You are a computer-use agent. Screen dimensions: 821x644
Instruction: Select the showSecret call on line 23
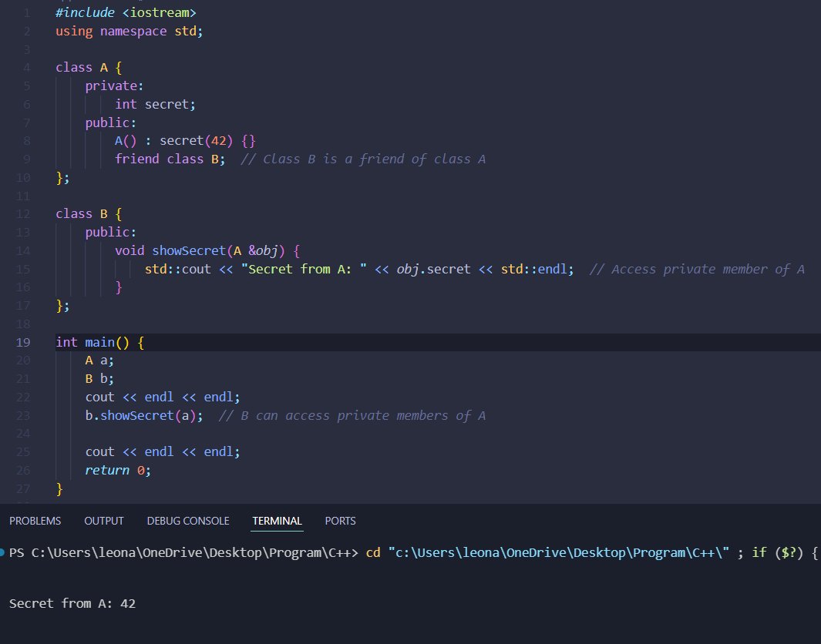[x=141, y=415]
